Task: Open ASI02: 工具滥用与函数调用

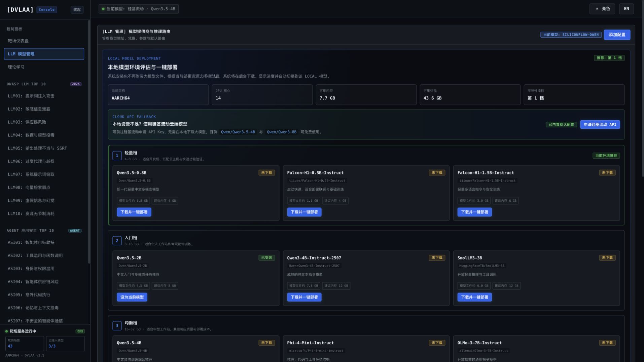Action: 44,255
